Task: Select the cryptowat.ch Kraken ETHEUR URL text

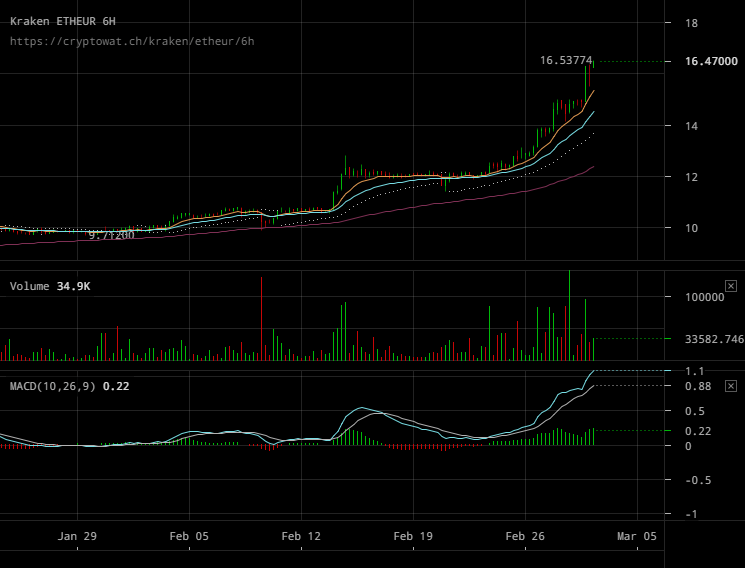Action: click(x=132, y=41)
